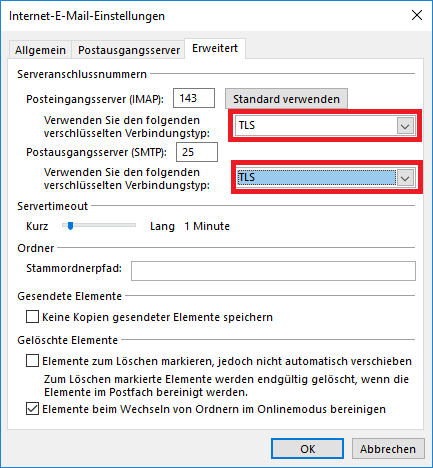Viewport: 433px width, 468px height.
Task: Click the Standard verwenden button
Action: (286, 99)
